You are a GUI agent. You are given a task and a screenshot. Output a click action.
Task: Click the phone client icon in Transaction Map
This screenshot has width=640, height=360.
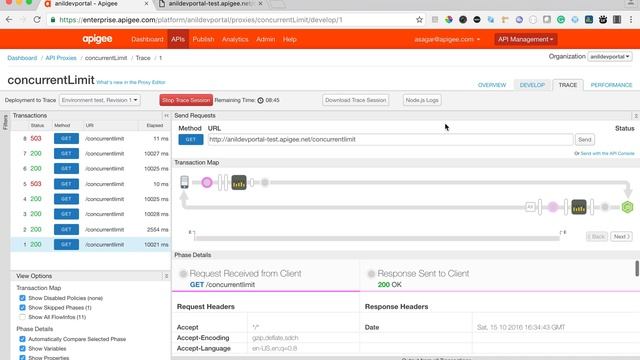(184, 182)
